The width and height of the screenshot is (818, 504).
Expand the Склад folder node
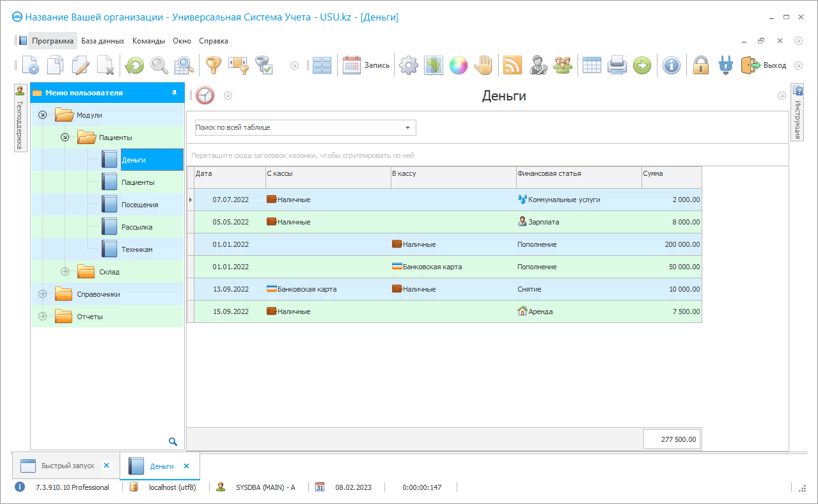tap(65, 272)
